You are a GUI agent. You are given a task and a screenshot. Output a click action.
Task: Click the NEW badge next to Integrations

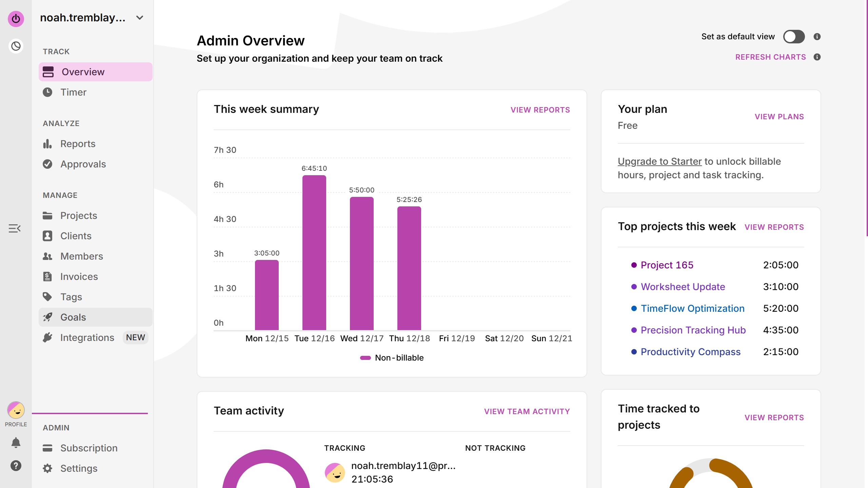click(x=135, y=338)
